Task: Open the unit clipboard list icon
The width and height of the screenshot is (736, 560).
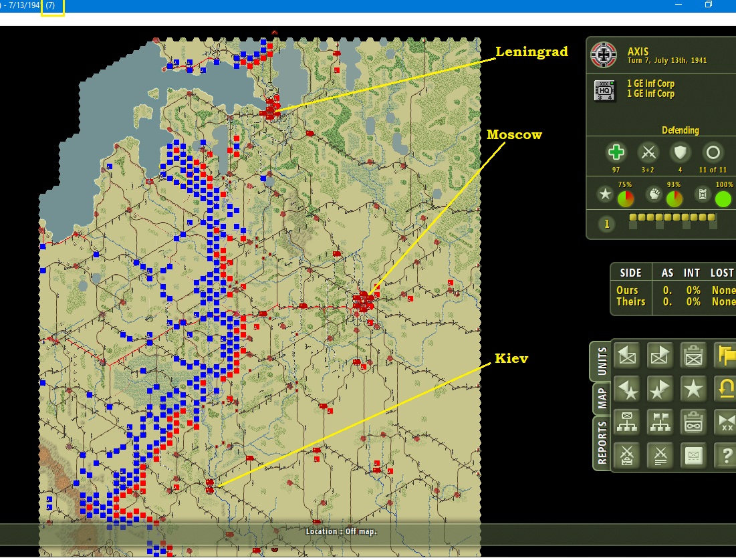Action: click(x=693, y=356)
